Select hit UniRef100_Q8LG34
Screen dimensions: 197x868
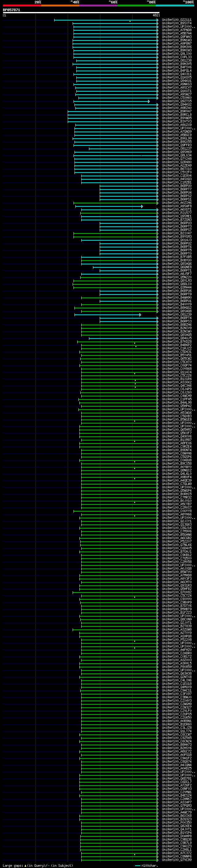click(176, 155)
